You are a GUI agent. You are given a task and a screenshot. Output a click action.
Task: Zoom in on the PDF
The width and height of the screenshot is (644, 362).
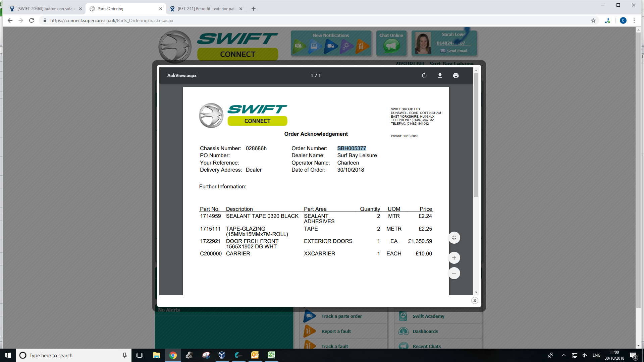(x=454, y=258)
